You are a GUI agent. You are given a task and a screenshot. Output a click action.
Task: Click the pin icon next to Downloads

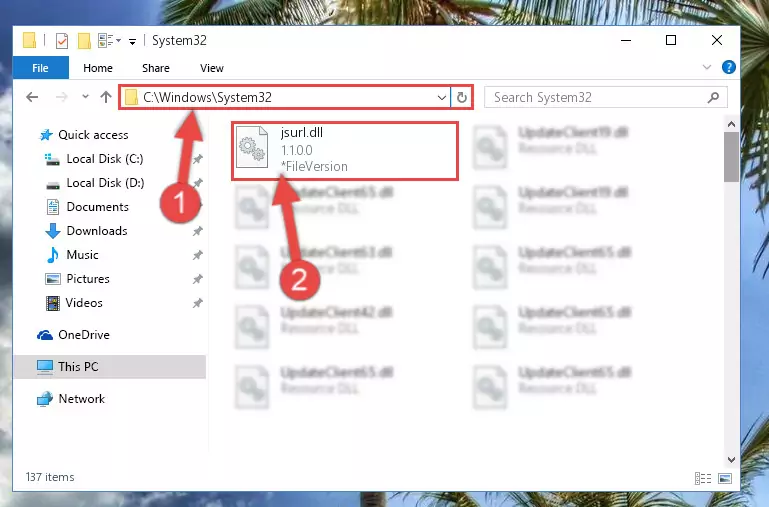coord(198,231)
